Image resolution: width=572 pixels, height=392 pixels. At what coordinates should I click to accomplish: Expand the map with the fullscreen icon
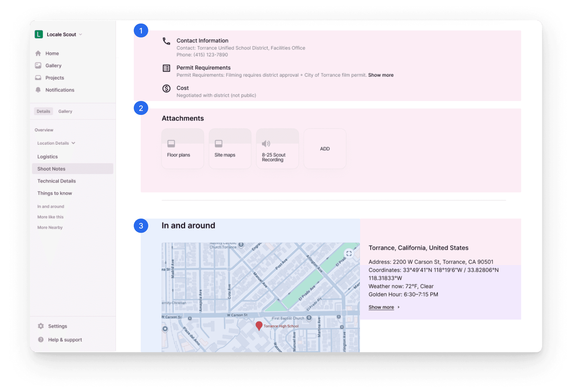(x=349, y=253)
